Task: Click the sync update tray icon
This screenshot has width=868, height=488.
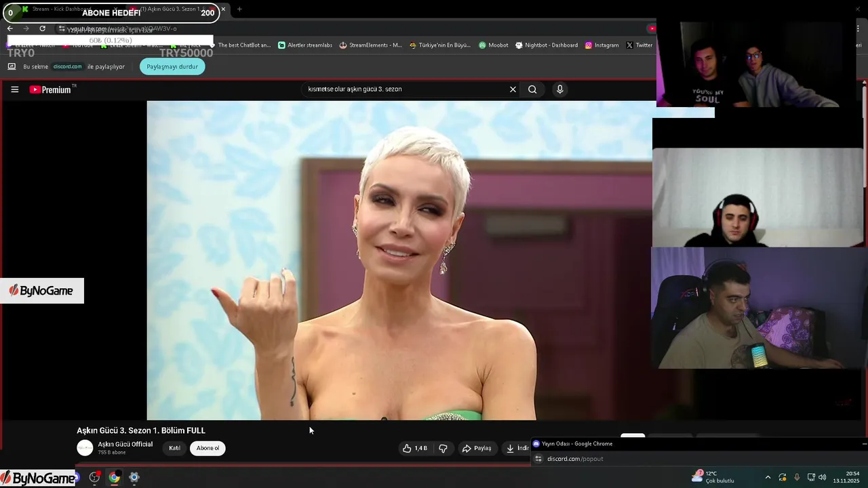Action: pos(783,477)
